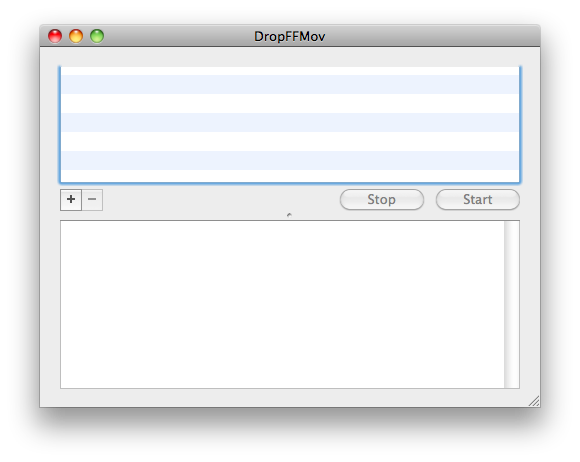The height and width of the screenshot is (462, 580).
Task: Click the plus button to add a file
Action: point(71,200)
